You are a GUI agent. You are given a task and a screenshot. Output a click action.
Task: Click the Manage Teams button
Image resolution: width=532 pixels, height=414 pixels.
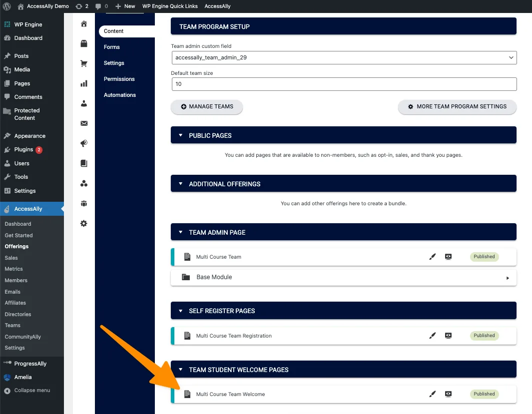207,106
